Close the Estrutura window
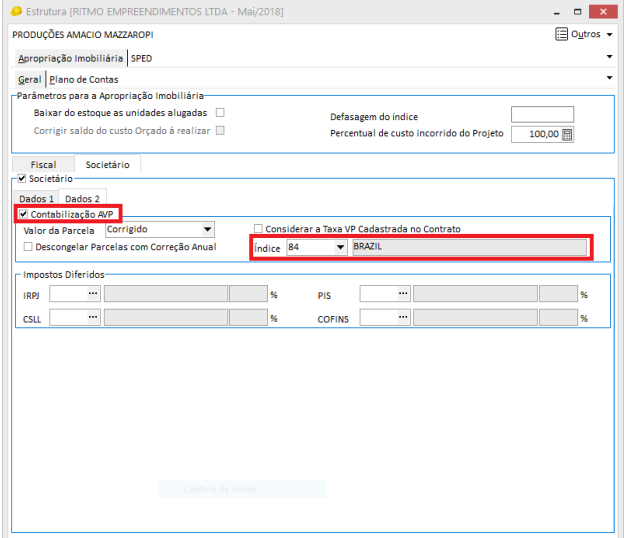 tap(603, 12)
